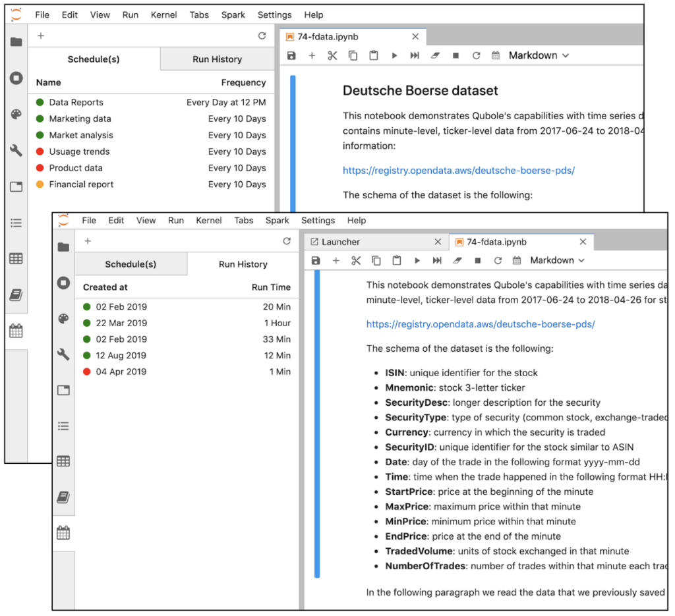The image size is (675, 616).
Task: Insert a new cell with the plus icon
Action: coord(336,260)
